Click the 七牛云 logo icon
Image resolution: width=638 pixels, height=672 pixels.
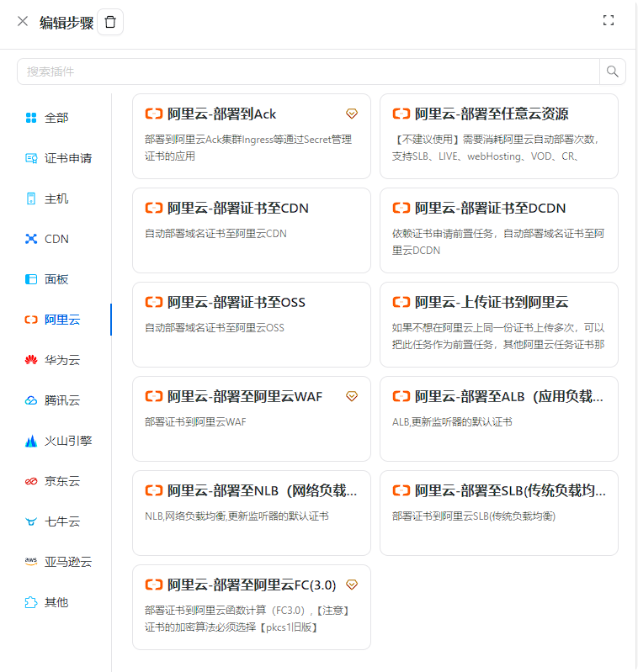click(x=31, y=521)
